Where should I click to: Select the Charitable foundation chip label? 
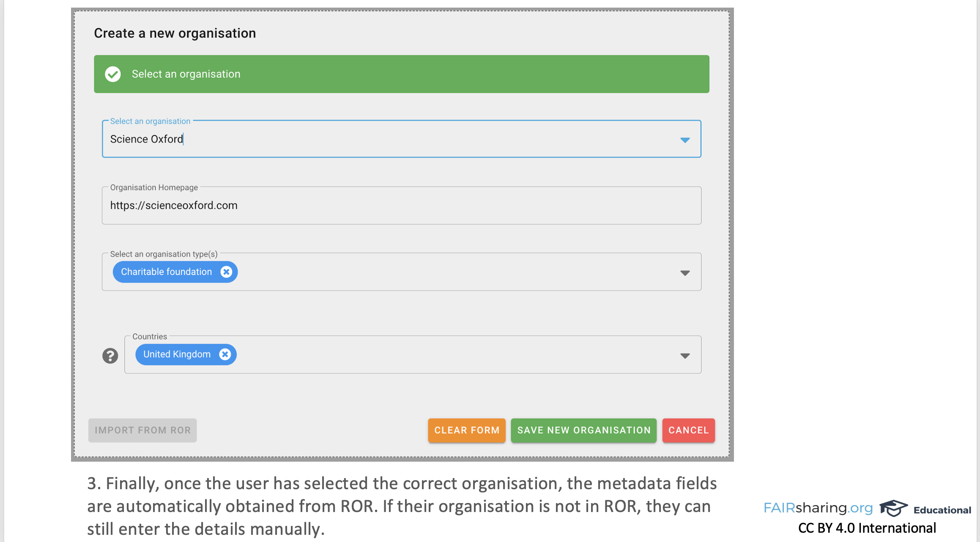click(x=166, y=272)
